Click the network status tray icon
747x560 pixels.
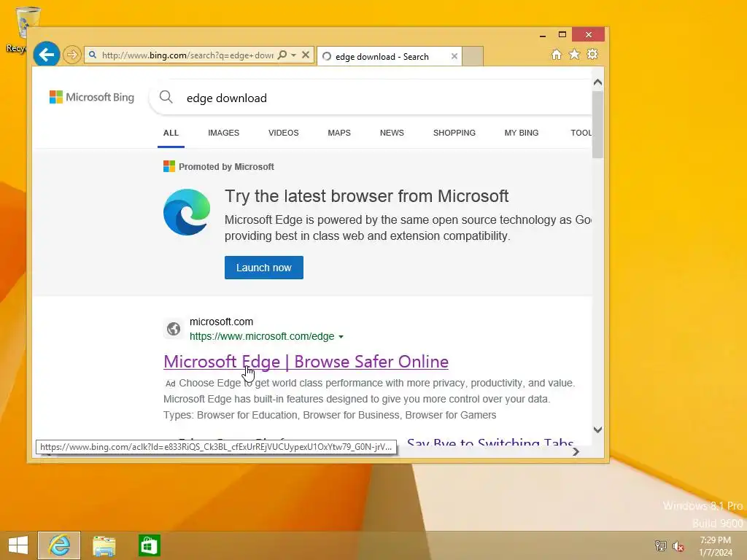click(660, 545)
